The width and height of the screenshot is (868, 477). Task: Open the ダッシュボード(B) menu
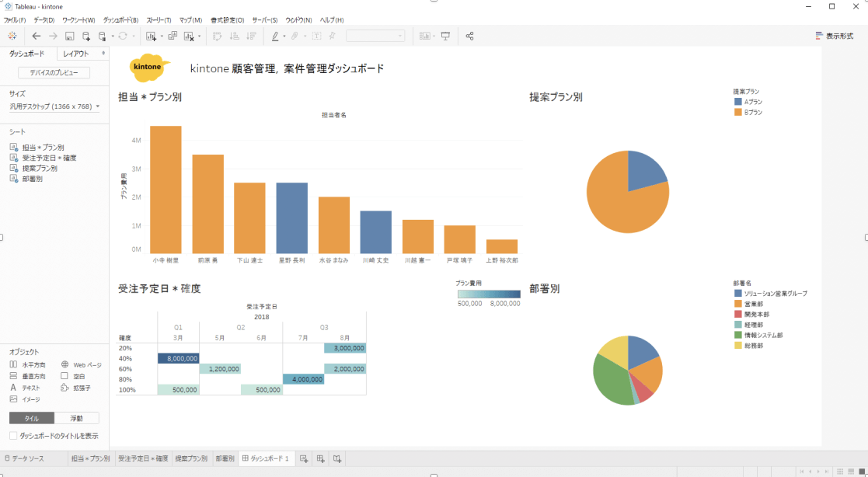point(120,20)
